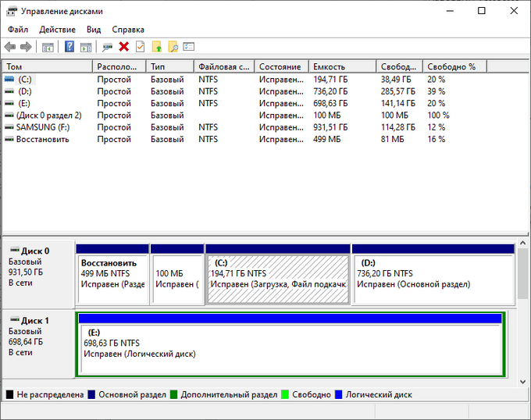Screen dimensions: 531x420
Task: Click the green Дополнительный раздел legend swatch
Action: click(x=173, y=394)
